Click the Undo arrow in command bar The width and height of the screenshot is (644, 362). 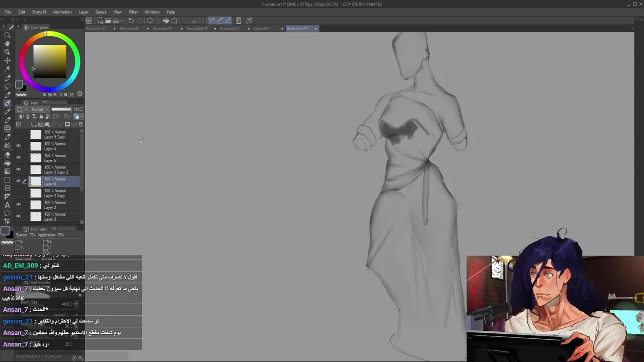click(131, 21)
